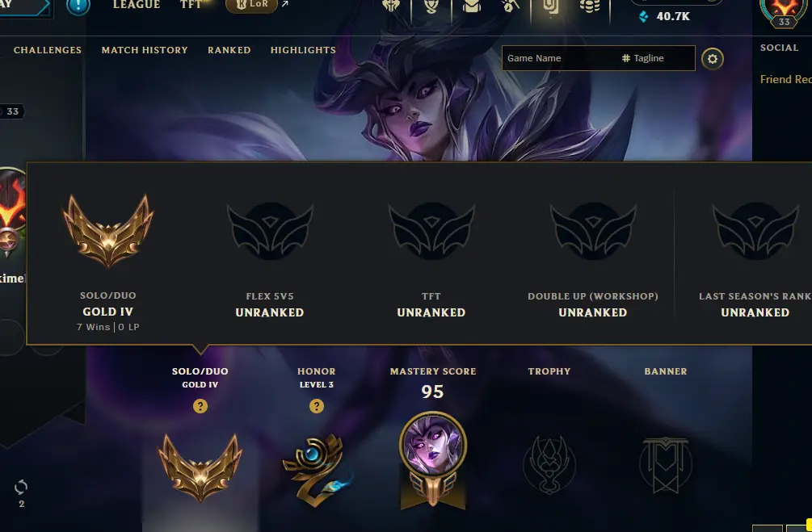This screenshot has height=532, width=812.
Task: Open Loot crafting hammer icon
Action: tap(511, 6)
